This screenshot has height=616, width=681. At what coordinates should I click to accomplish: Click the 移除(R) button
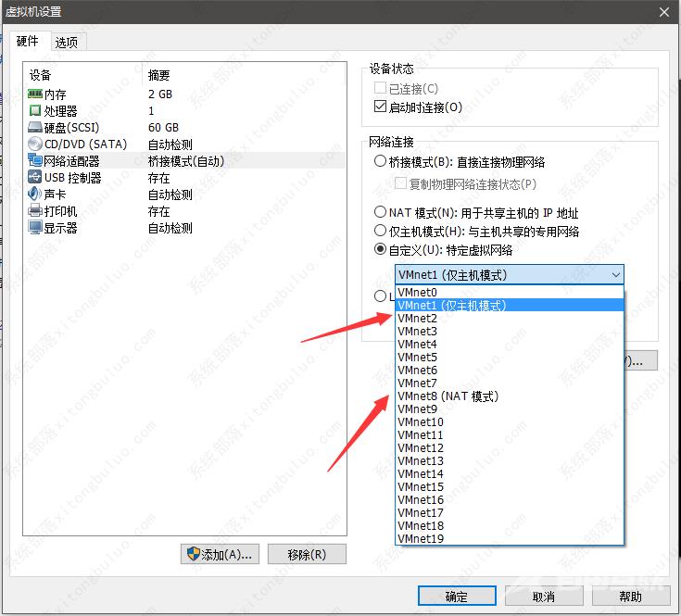(307, 554)
